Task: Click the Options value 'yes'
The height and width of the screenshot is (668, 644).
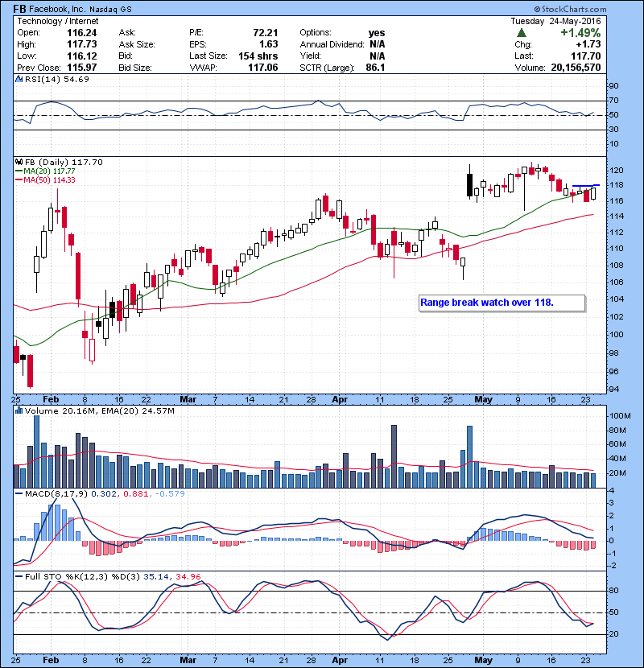Action: 377,33
